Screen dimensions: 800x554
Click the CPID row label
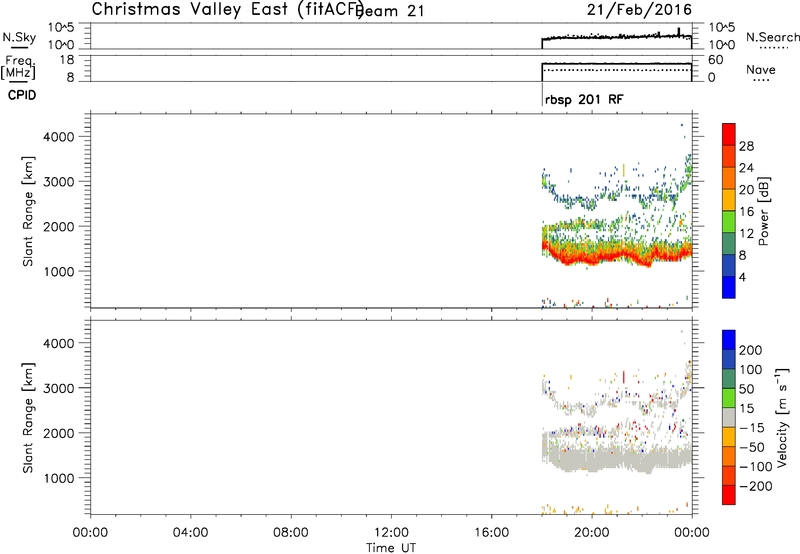coord(22,95)
